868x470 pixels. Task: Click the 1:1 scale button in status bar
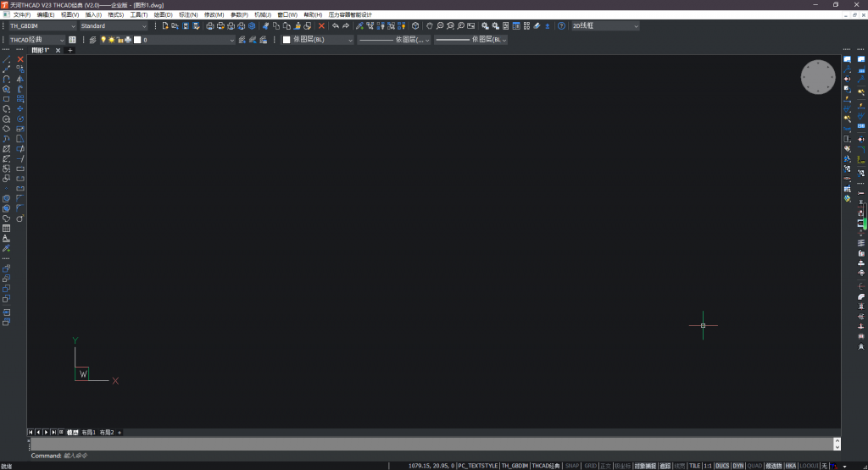coord(707,465)
